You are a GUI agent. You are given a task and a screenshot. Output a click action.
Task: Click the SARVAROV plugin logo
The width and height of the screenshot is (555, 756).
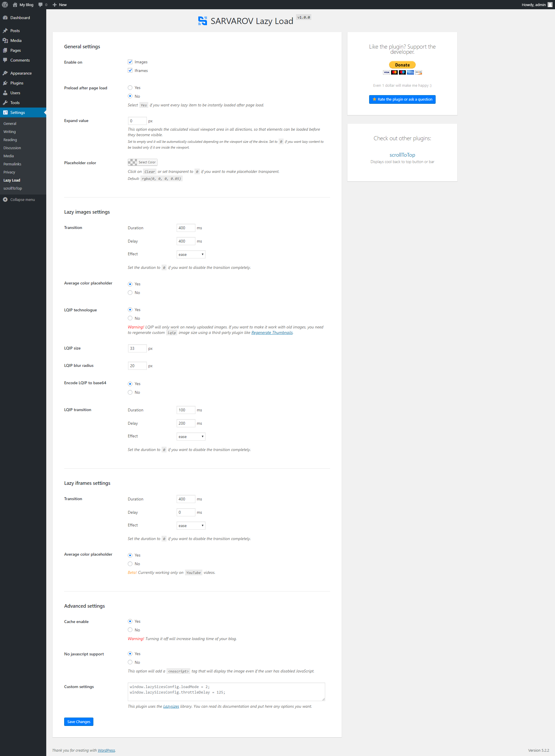203,21
